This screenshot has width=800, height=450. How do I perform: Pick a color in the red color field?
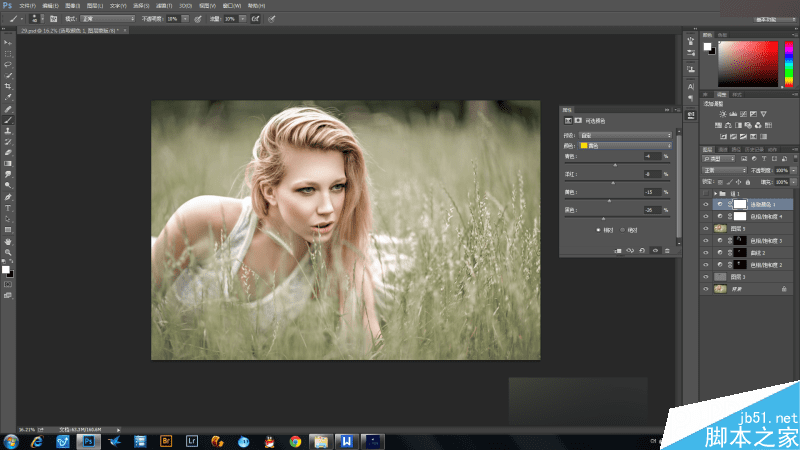[750, 62]
